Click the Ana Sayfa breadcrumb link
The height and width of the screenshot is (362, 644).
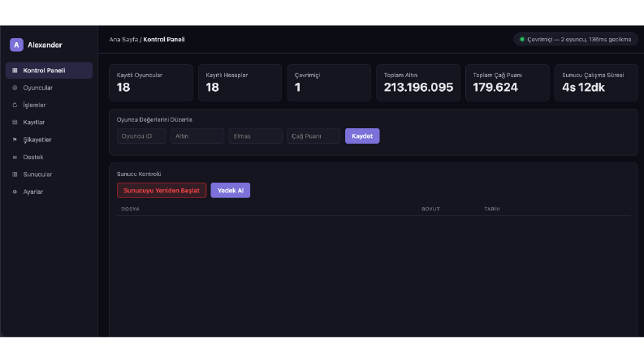123,40
